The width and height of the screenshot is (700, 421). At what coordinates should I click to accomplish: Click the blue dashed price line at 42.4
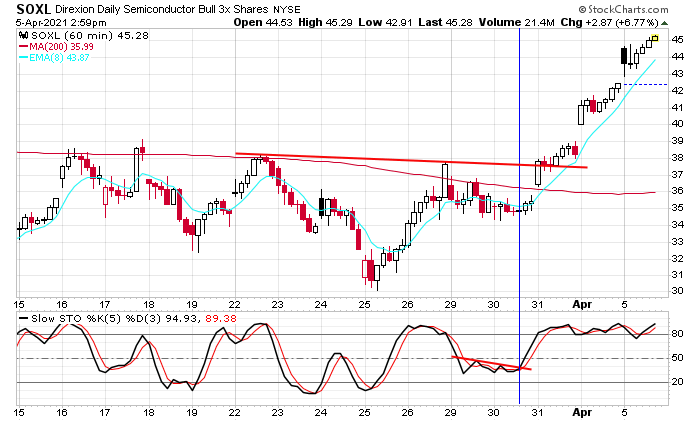[x=646, y=84]
